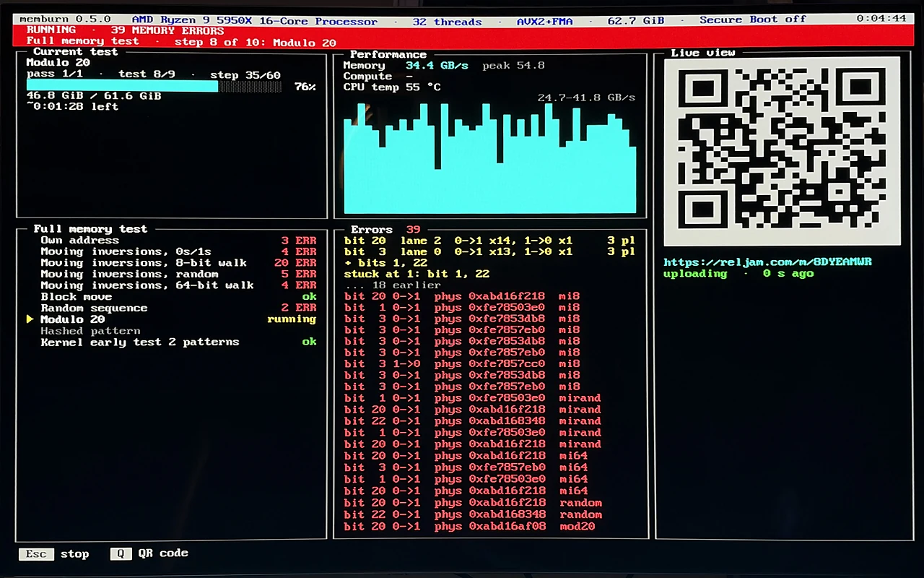Click the yellow arrow beside Modulo 20
This screenshot has width=924, height=578.
tap(30, 319)
